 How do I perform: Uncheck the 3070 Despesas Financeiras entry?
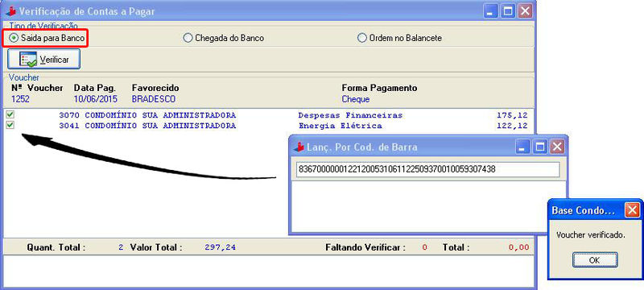(x=10, y=114)
